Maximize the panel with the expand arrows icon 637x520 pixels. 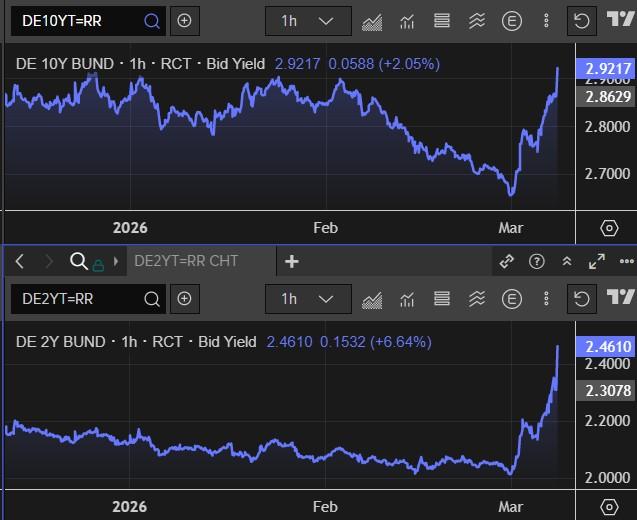596,262
